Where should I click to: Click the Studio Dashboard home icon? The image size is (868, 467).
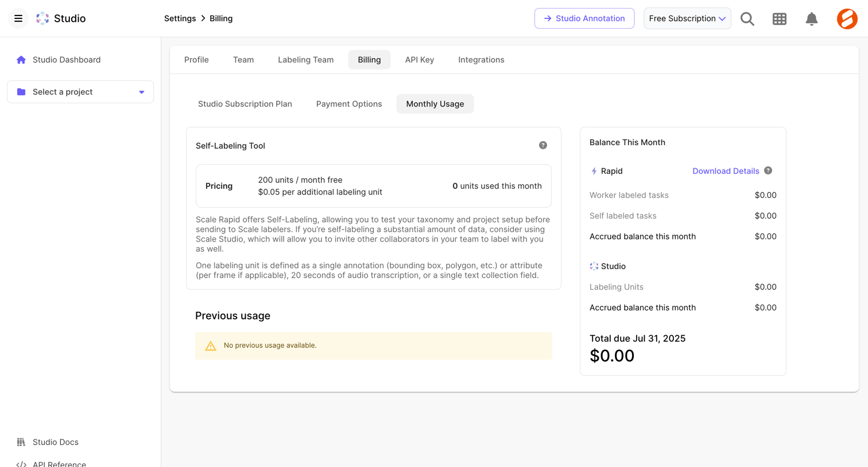(x=21, y=60)
